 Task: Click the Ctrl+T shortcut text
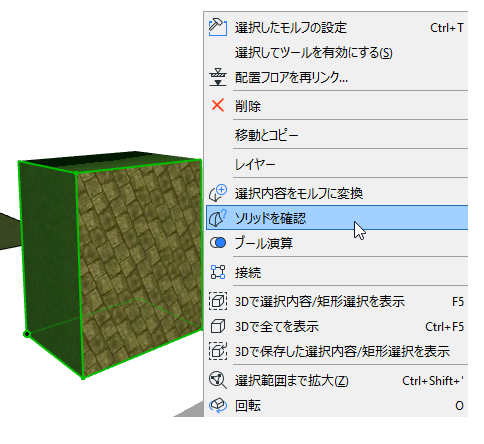click(x=447, y=28)
